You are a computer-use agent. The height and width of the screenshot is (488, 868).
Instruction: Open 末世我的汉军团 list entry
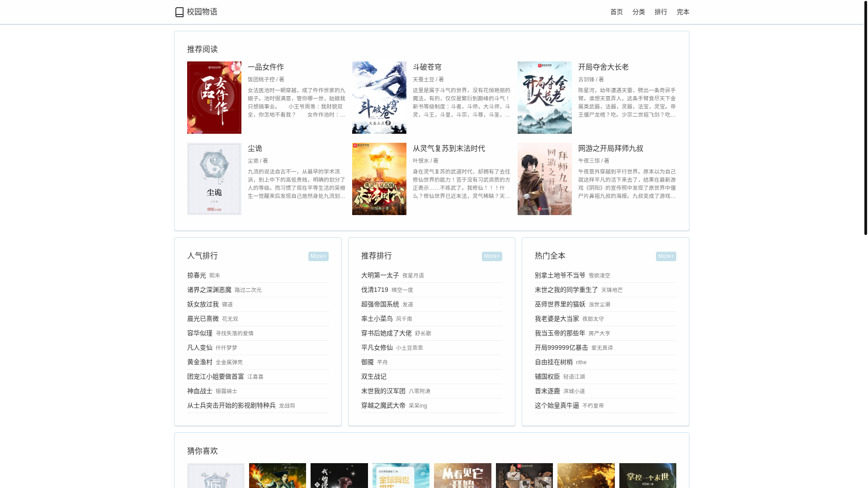383,391
